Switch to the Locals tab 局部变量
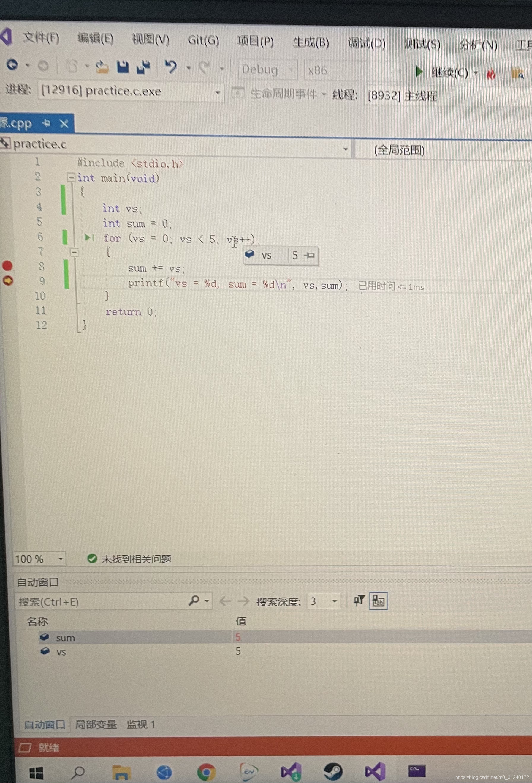The height and width of the screenshot is (783, 532). click(x=96, y=724)
